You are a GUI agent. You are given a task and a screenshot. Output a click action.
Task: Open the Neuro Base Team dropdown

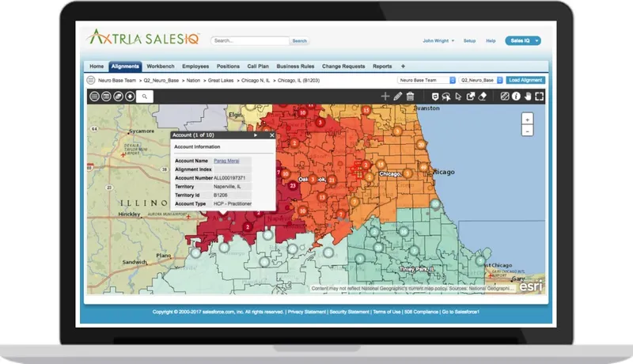(426, 80)
